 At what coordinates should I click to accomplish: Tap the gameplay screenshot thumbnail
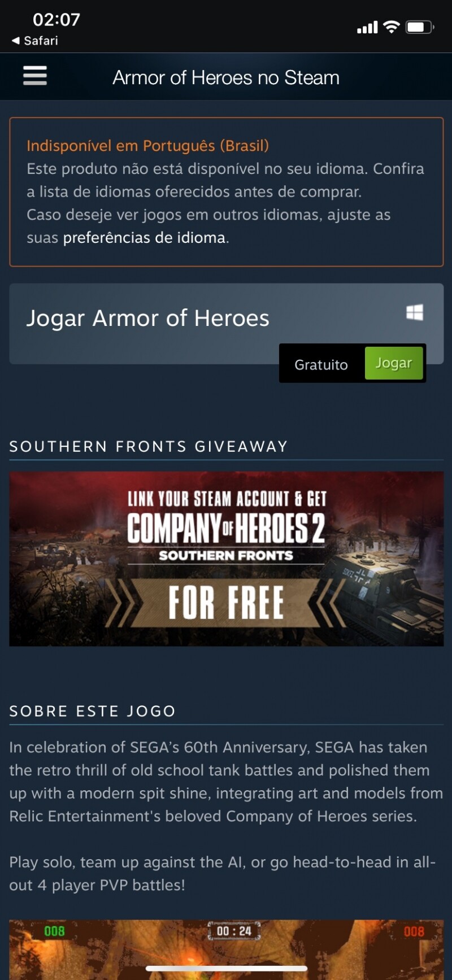click(226, 949)
